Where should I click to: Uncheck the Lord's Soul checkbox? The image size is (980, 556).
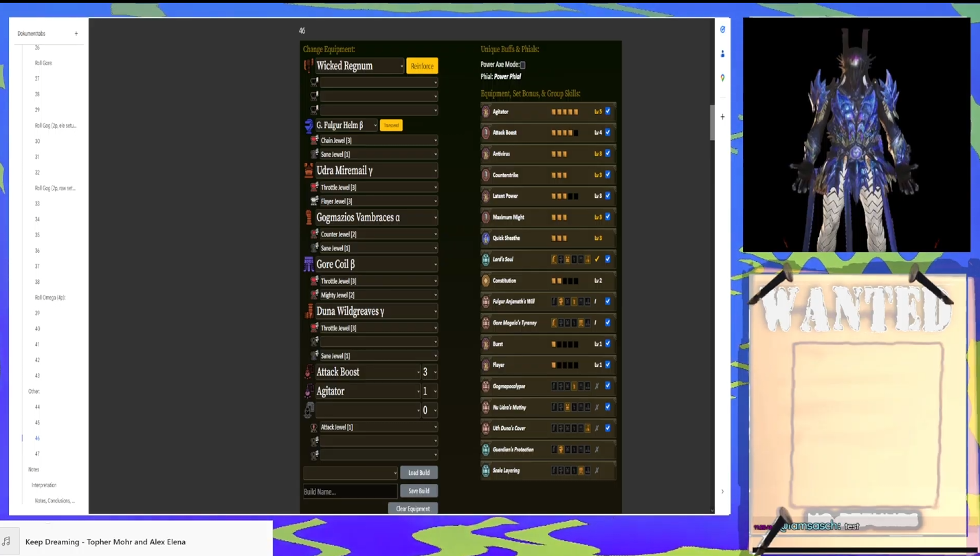[608, 259]
